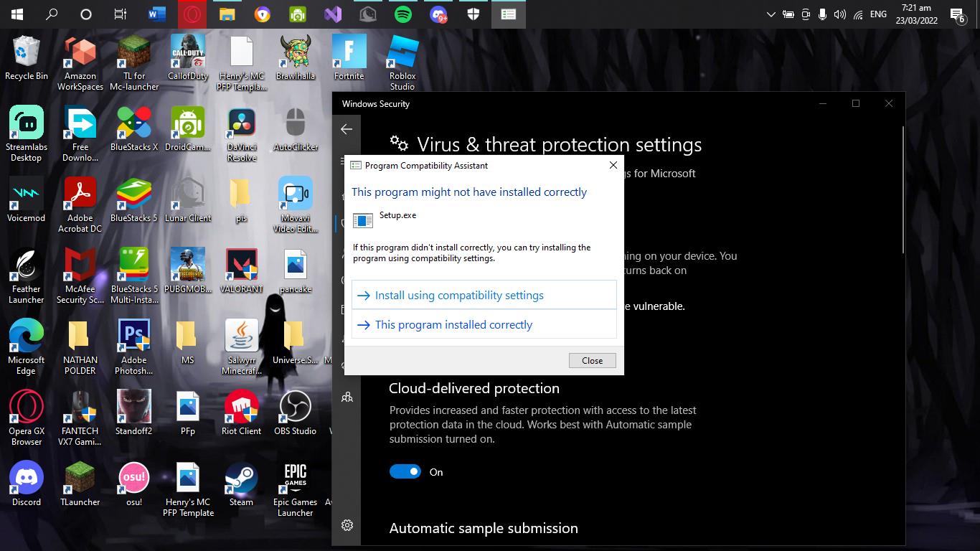Open ENG language input selector
This screenshot has width=980, height=551.
pyautogui.click(x=878, y=14)
